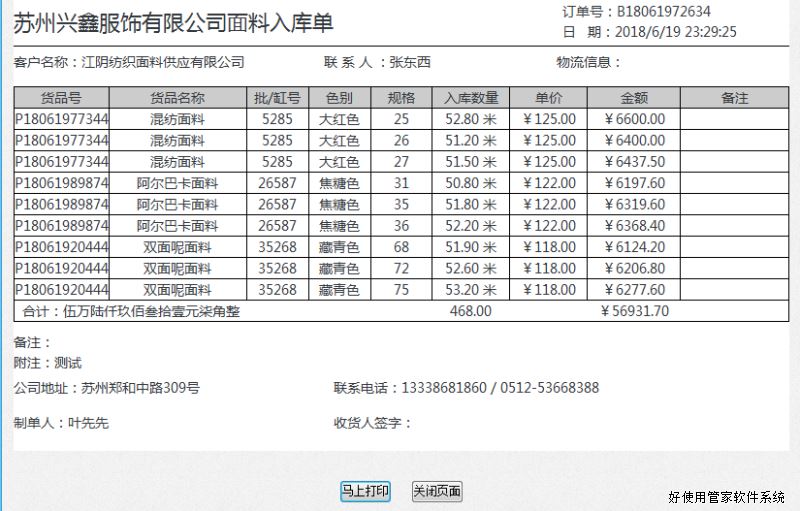Screen dimensions: 800x511
Task: Select the 批/缸号 column header
Action: tap(277, 98)
